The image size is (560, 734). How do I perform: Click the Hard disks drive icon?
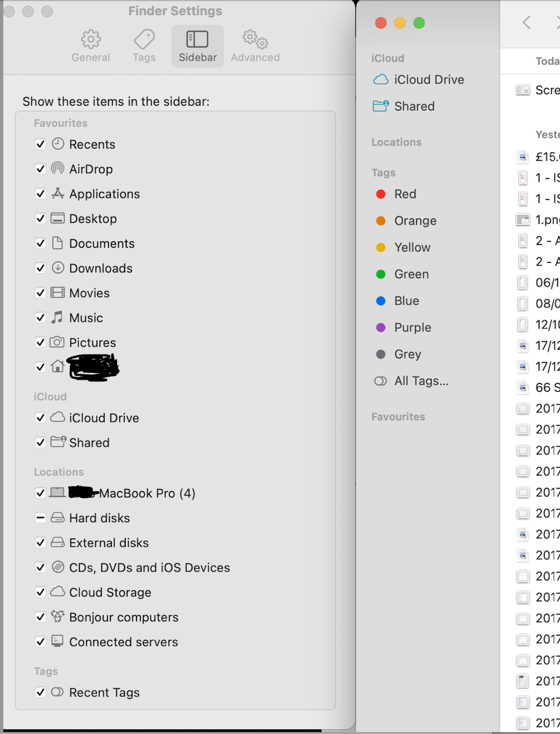[x=58, y=517]
